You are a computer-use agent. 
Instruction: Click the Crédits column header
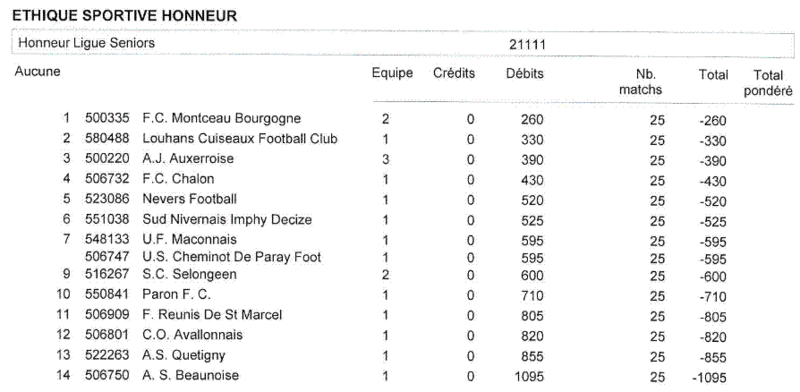[454, 73]
